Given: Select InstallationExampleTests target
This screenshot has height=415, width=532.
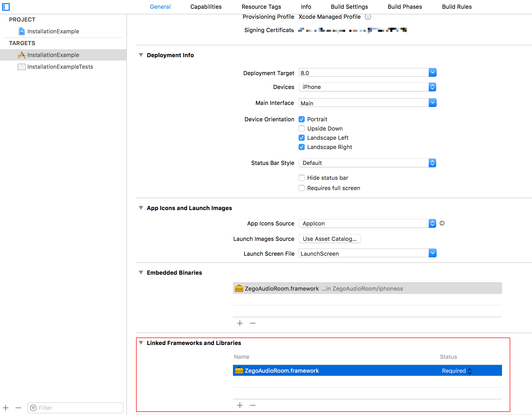Looking at the screenshot, I should click(63, 67).
